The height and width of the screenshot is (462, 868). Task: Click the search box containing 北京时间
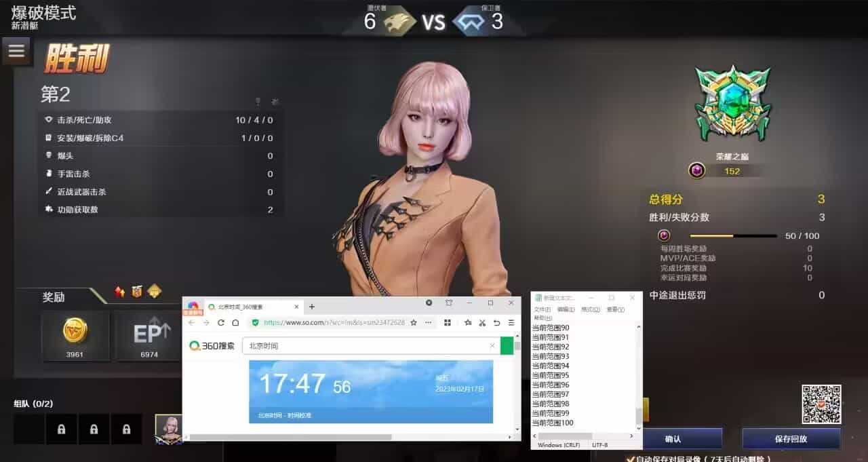[x=371, y=346]
